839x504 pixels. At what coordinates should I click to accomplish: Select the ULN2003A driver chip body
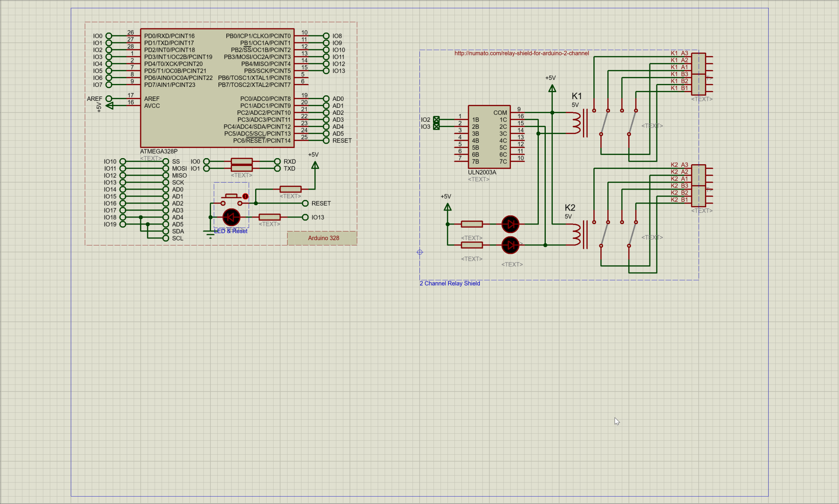pos(489,137)
